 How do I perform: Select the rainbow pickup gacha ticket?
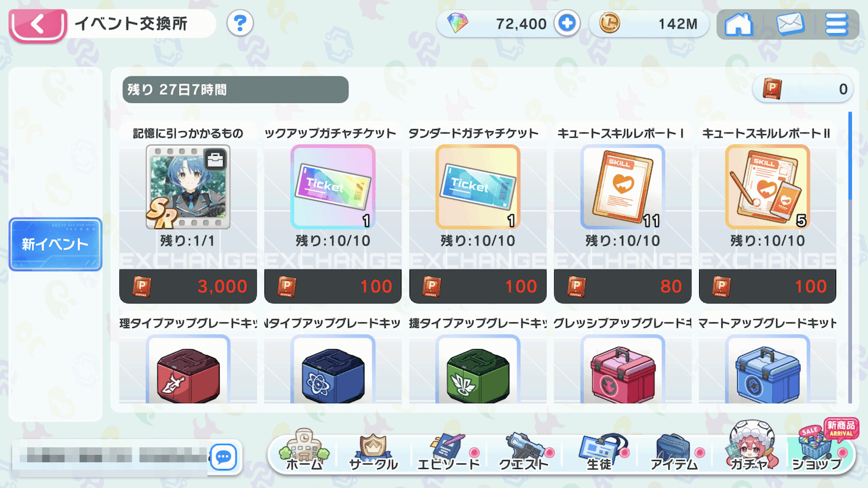click(x=333, y=186)
